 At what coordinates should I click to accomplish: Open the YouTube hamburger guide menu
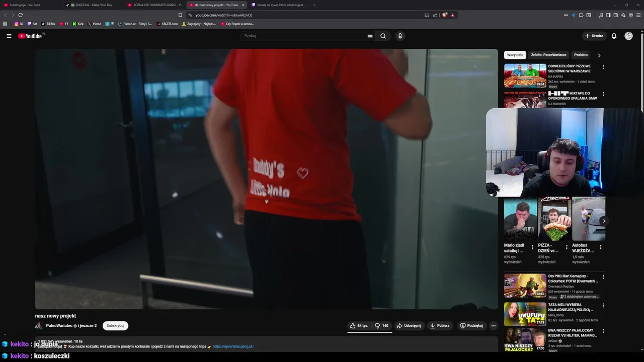9,36
